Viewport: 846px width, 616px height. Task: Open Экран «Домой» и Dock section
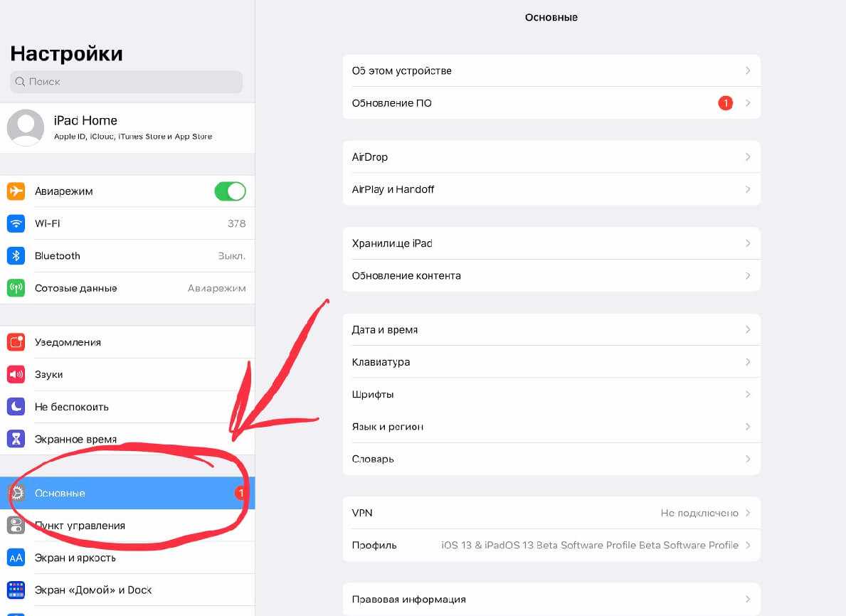pos(127,590)
